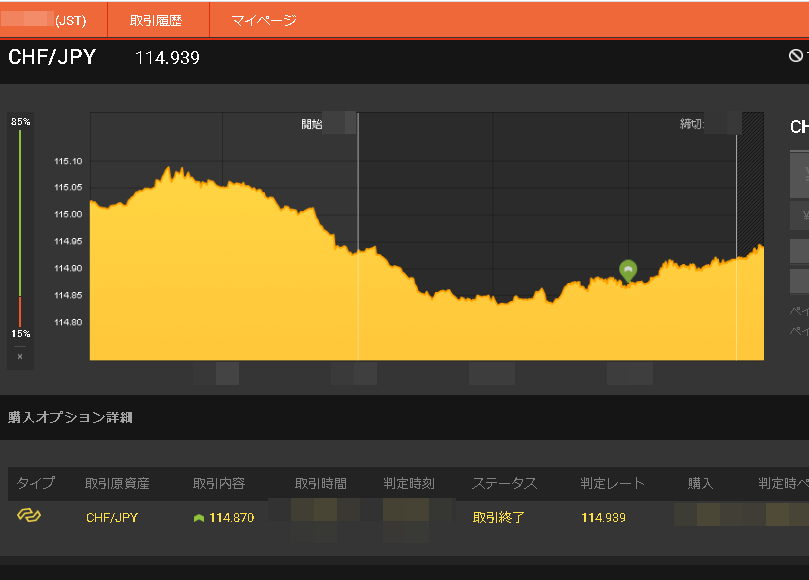Close the sentiment gauge with the x

click(x=20, y=357)
